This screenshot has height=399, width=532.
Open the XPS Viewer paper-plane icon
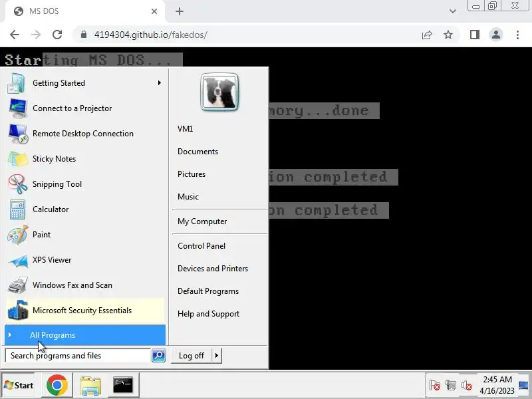(x=18, y=260)
